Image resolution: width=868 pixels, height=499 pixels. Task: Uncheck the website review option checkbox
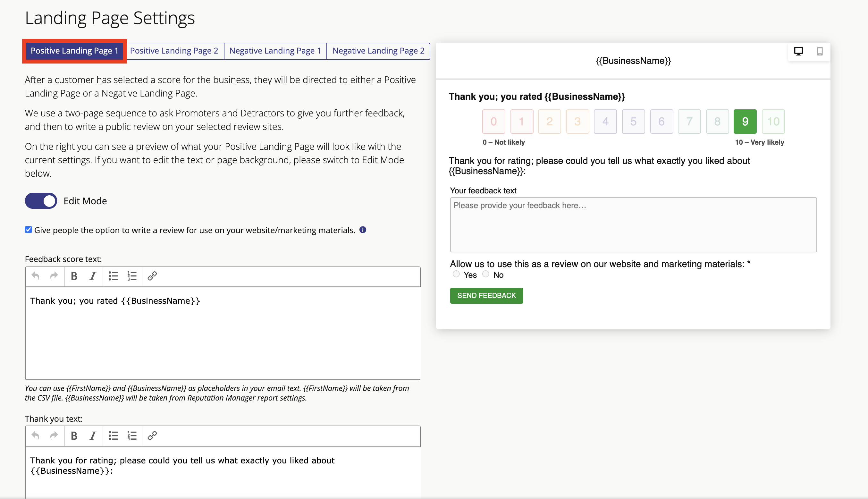click(29, 230)
